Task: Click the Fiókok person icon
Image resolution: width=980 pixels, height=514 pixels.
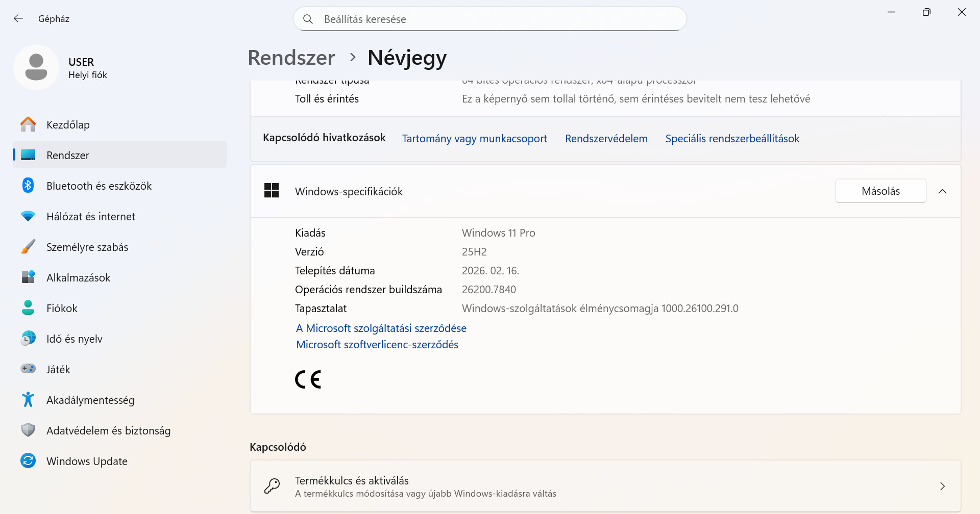Action: 28,308
